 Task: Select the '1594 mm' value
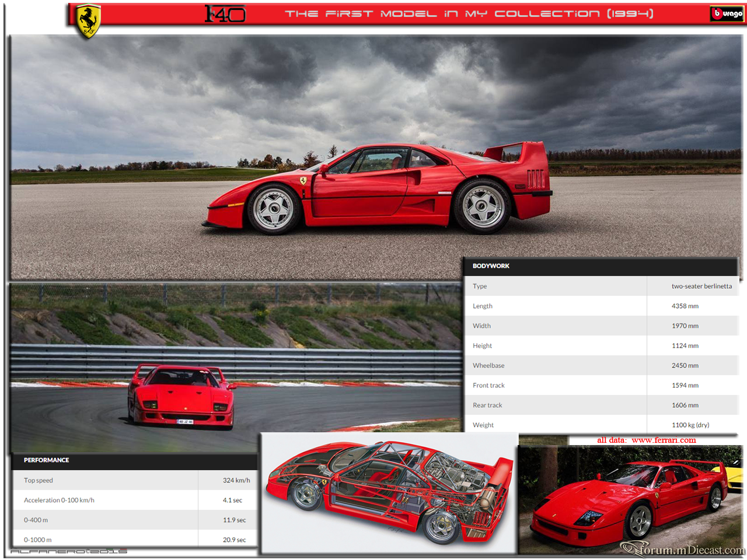click(x=685, y=386)
